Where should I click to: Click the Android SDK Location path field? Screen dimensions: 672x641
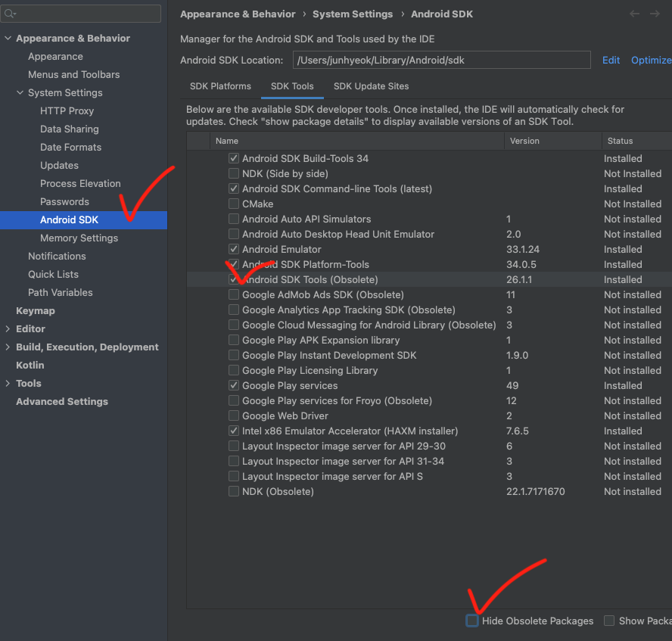[441, 60]
